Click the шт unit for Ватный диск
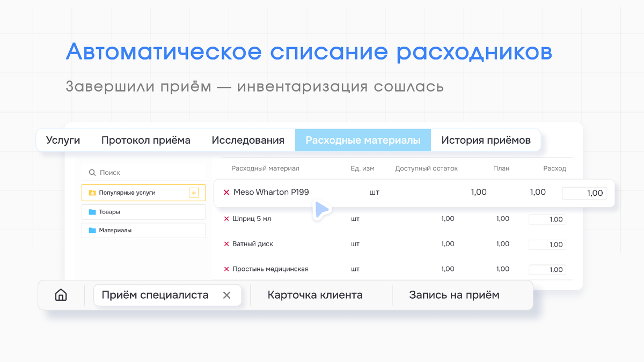Screen dimensions: 644x362 point(355,244)
